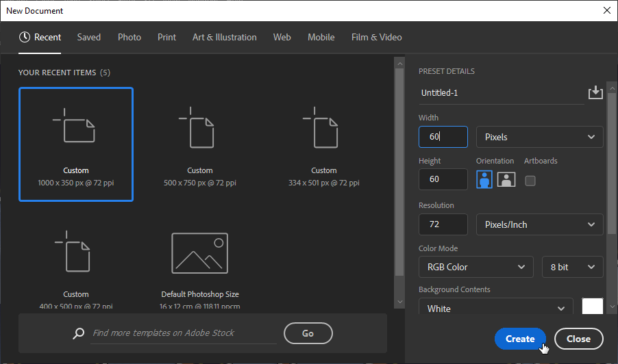Open the Film & Video tab
618x364 pixels.
(x=376, y=38)
